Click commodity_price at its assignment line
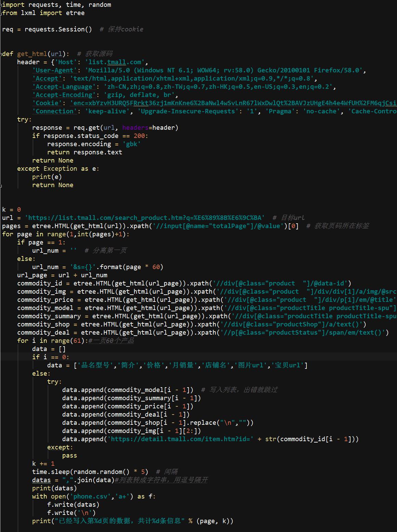Image resolution: width=397 pixels, height=532 pixels. tap(45, 300)
